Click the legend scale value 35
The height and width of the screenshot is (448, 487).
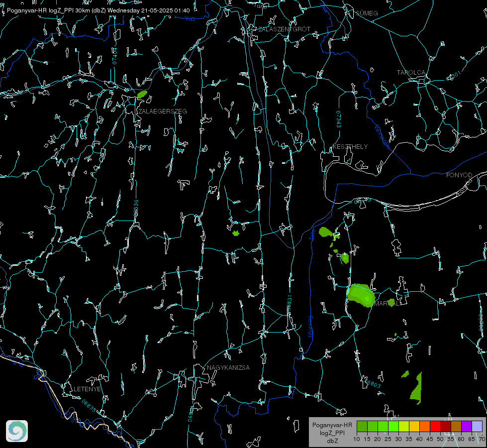click(x=409, y=440)
